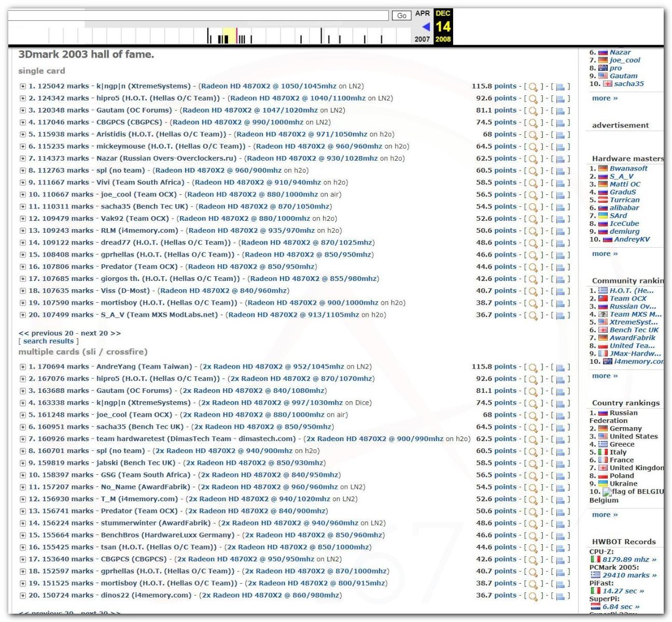Screen dimensions: 672x622
Task: Open screenshot icon on 115938 marks Aristidis row
Action: click(x=560, y=135)
